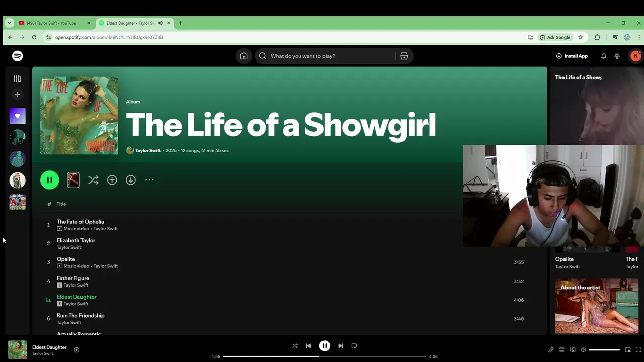Screen dimensions: 644x362
Task: Open Friend Activity icon
Action: pyautogui.click(x=617, y=56)
